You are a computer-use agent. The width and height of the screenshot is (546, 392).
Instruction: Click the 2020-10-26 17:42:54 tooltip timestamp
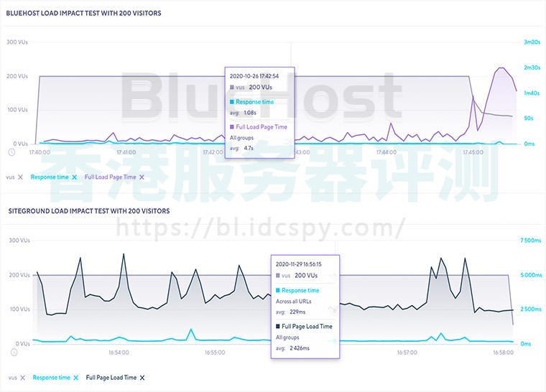[254, 75]
